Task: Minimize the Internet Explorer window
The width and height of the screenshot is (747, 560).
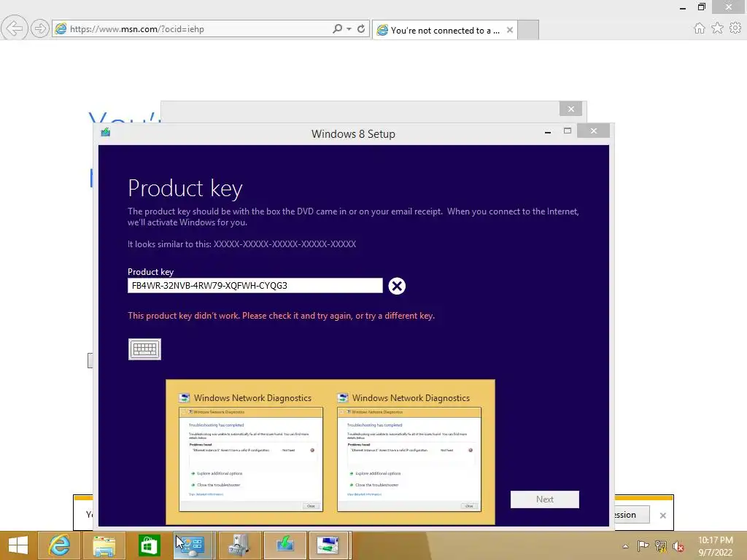Action: tap(683, 7)
